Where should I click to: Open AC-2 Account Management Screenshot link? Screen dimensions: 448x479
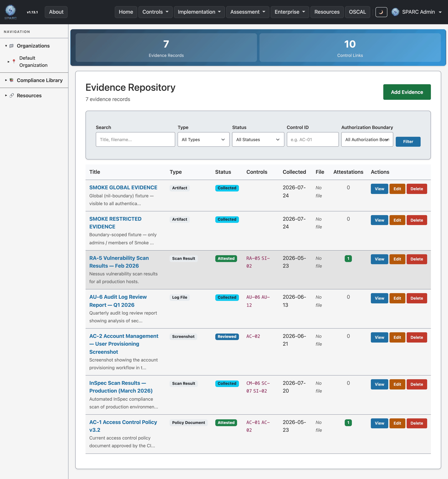[x=124, y=344]
